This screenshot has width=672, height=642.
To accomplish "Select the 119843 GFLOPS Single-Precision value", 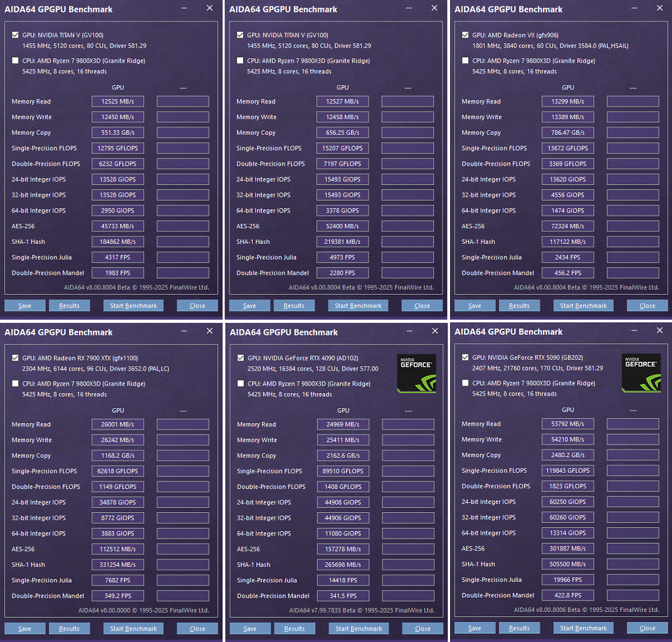I will pyautogui.click(x=568, y=471).
